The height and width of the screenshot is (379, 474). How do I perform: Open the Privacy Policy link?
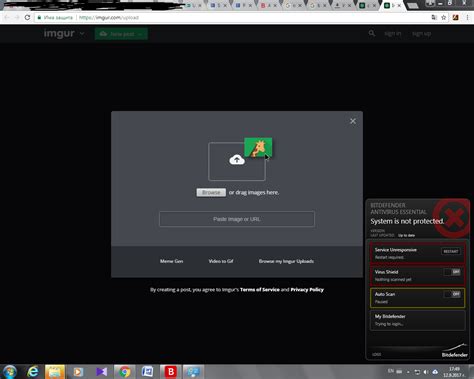(x=307, y=290)
